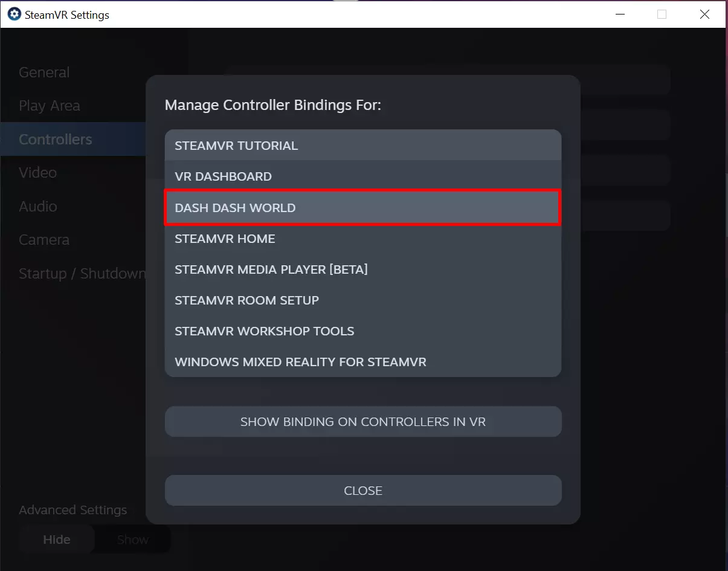This screenshot has height=571, width=728.
Task: Click the CLOSE button in dialog
Action: pos(363,491)
